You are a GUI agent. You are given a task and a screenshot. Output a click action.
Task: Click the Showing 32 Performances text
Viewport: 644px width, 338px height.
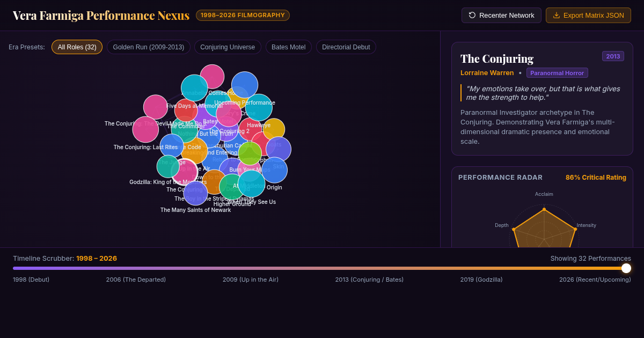590,259
